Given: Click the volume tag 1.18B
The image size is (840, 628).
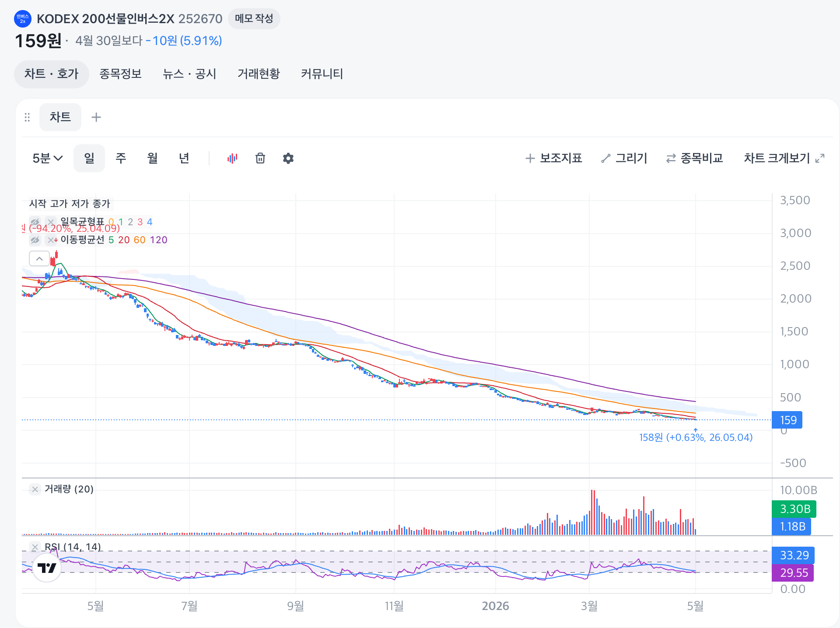Looking at the screenshot, I should (791, 527).
